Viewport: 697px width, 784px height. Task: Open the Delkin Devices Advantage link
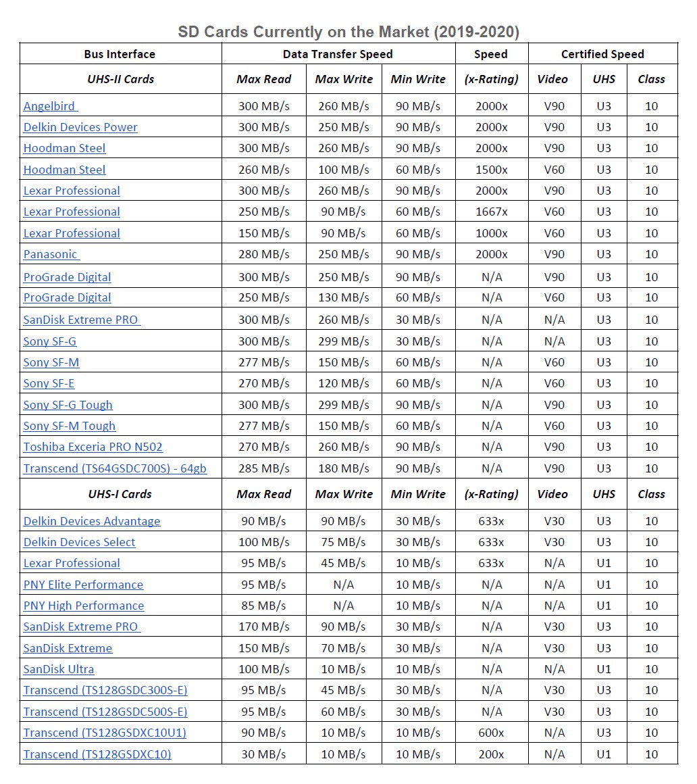pos(92,521)
